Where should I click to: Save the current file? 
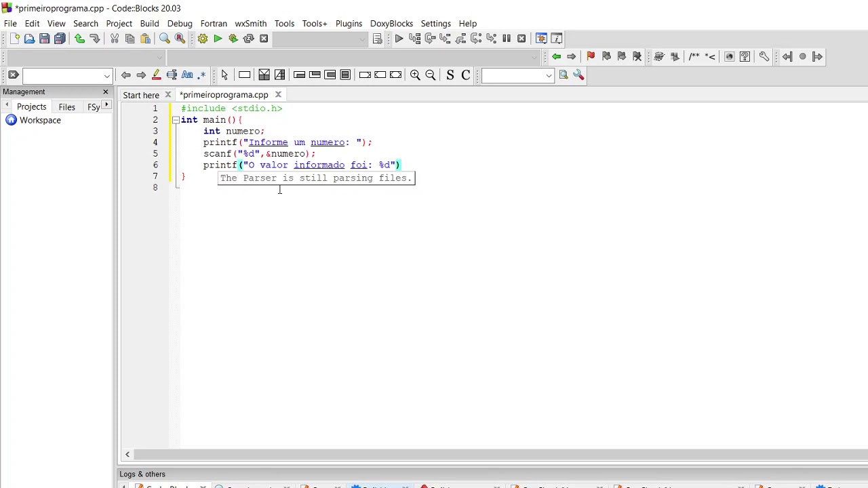pyautogui.click(x=44, y=39)
